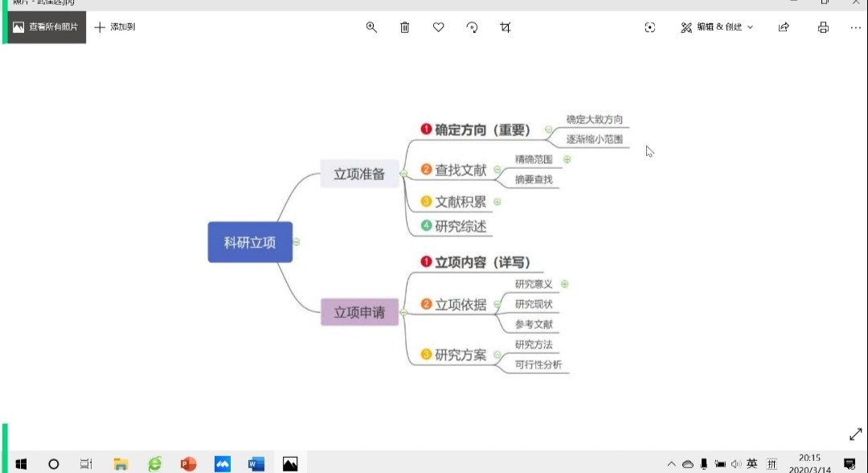Image resolution: width=868 pixels, height=473 pixels.
Task: Click the visual search focus icon
Action: tap(650, 27)
